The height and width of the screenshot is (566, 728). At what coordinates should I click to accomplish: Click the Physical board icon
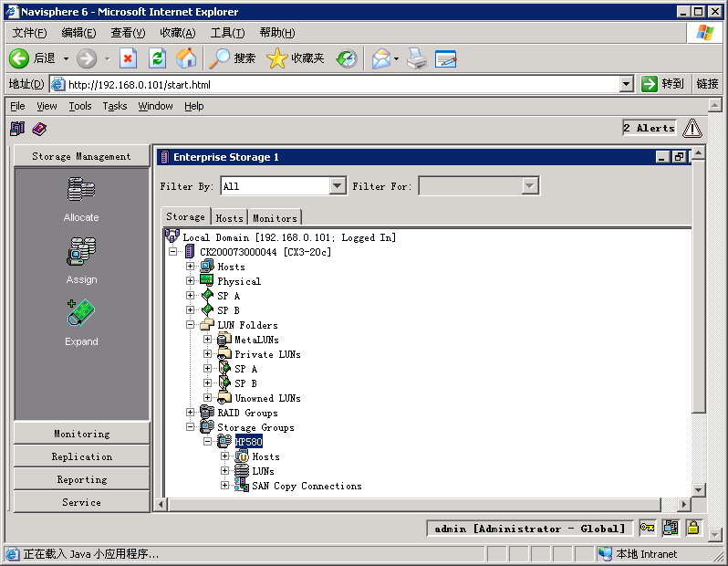click(x=206, y=279)
